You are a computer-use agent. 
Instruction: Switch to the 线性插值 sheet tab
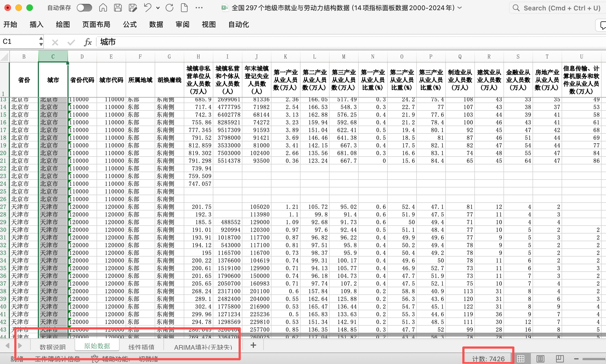(141, 347)
